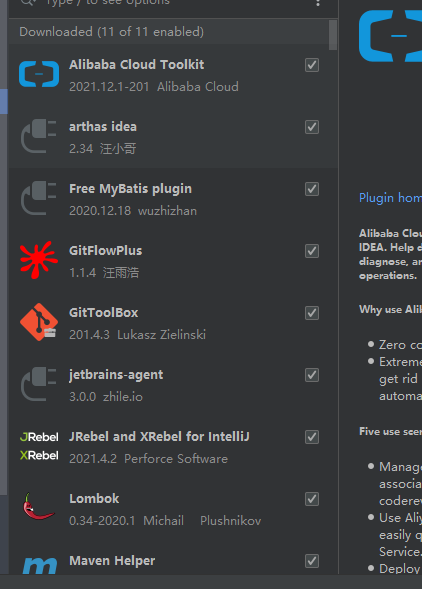The height and width of the screenshot is (589, 422).
Task: Click the jetbrains-agent plug icon
Action: (x=39, y=384)
